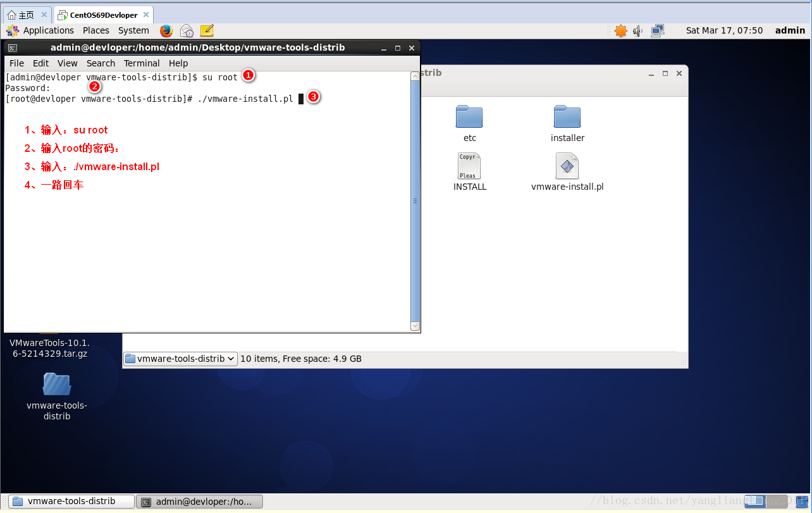
Task: Click the './vmware-install.pl' command text in terminal
Action: coord(245,99)
